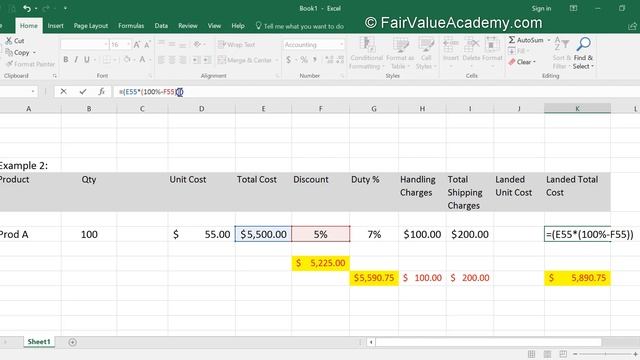640x360 pixels.
Task: Click Sign in link
Action: (x=541, y=9)
